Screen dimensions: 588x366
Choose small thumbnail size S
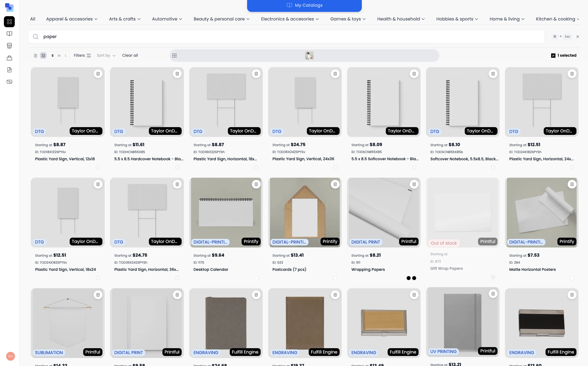pyautogui.click(x=53, y=55)
